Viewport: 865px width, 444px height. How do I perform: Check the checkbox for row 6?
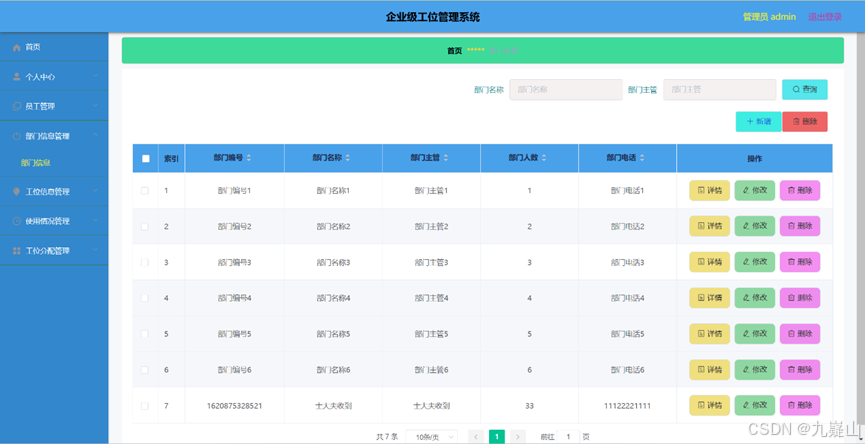point(145,370)
